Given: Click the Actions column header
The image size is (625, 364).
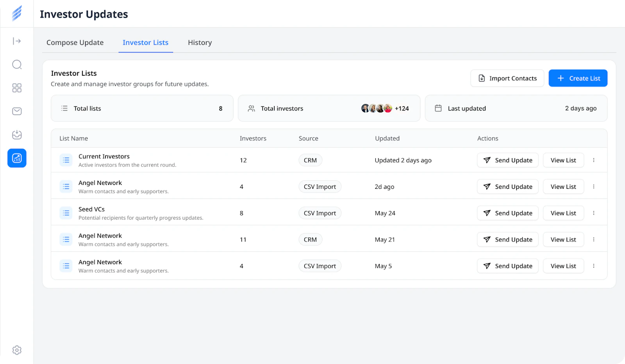Looking at the screenshot, I should [487, 138].
